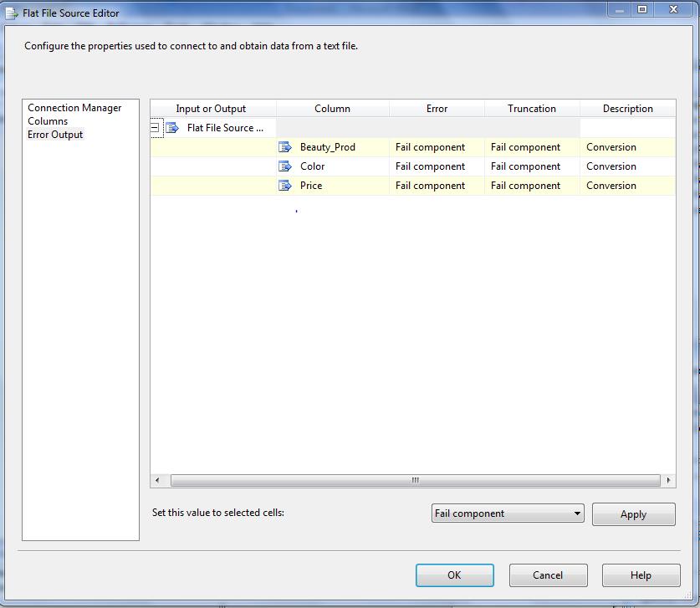Click the Price column row icon
700x608 pixels.
(285, 186)
